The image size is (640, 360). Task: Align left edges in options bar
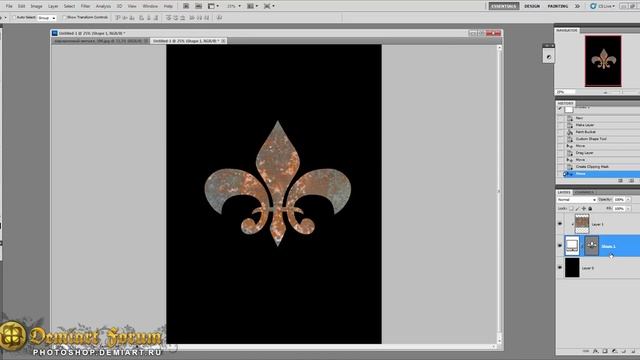coord(142,18)
